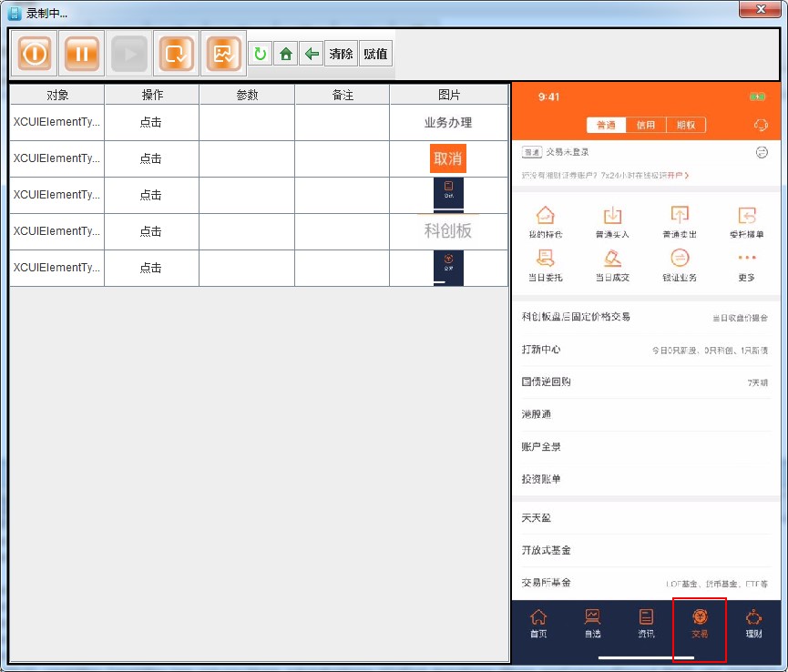
Task: Open customer service headset icon
Action: coord(762,126)
